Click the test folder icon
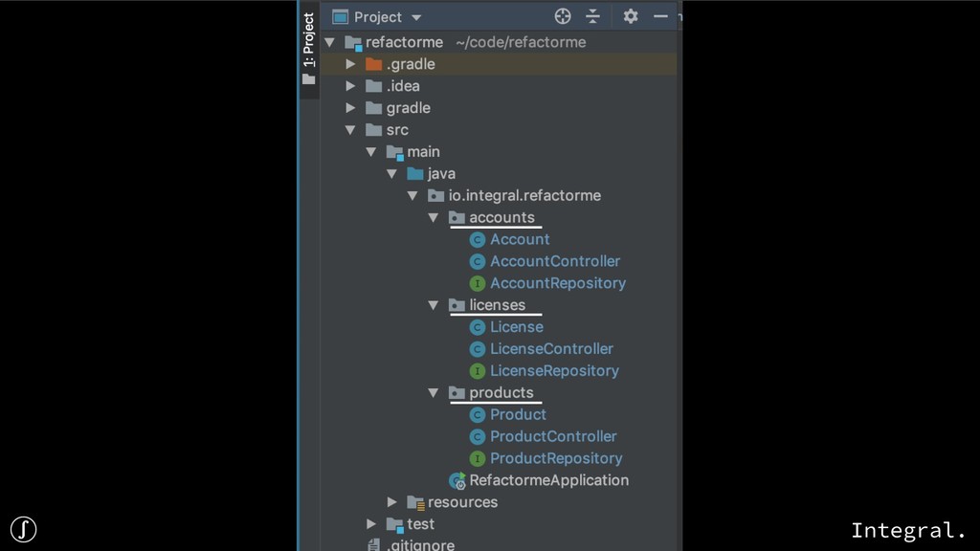Image resolution: width=980 pixels, height=551 pixels. click(x=395, y=524)
